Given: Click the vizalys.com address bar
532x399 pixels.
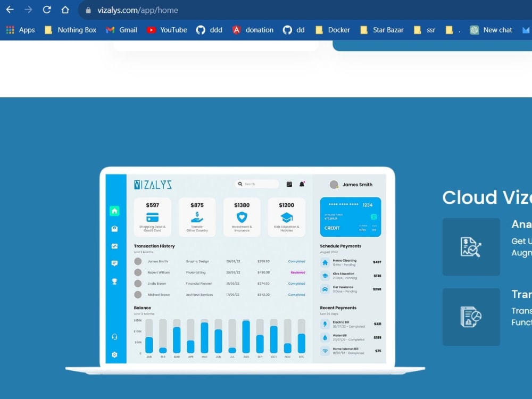Looking at the screenshot, I should [x=305, y=10].
